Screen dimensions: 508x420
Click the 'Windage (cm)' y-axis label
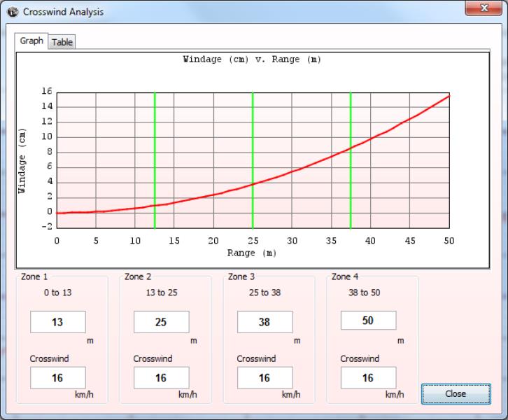[22, 160]
